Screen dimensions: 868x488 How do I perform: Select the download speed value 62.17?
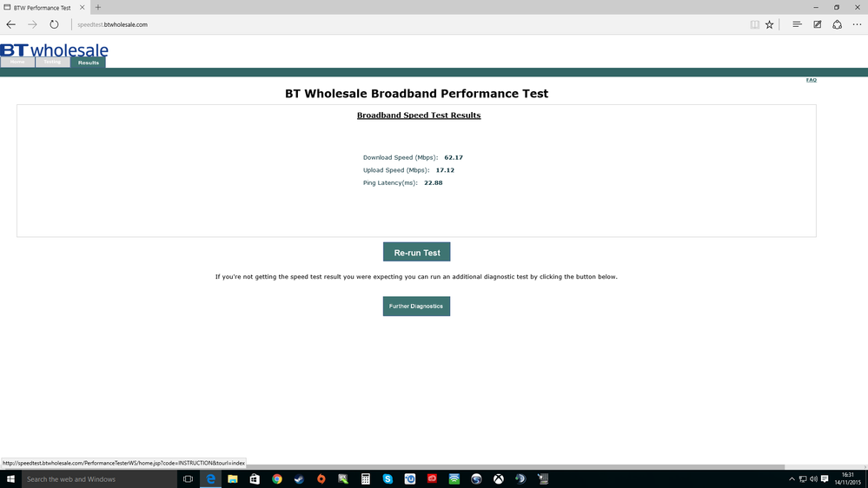[454, 157]
